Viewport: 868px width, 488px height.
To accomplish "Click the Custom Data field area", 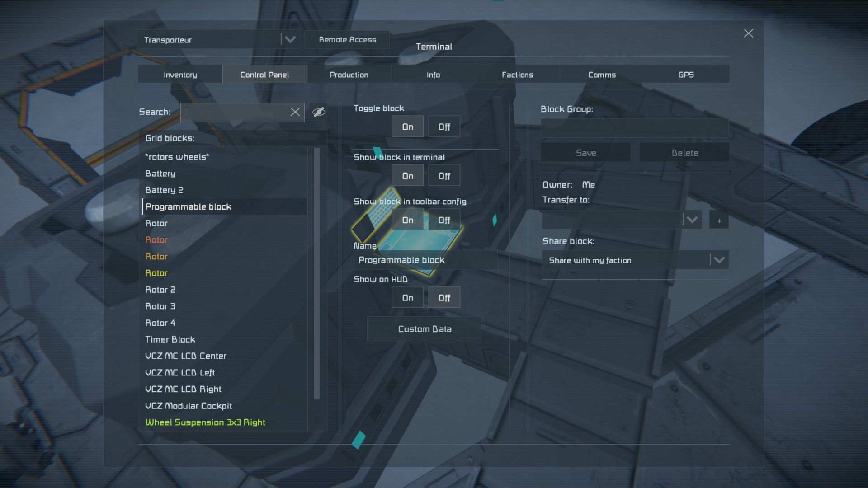I will pos(425,329).
